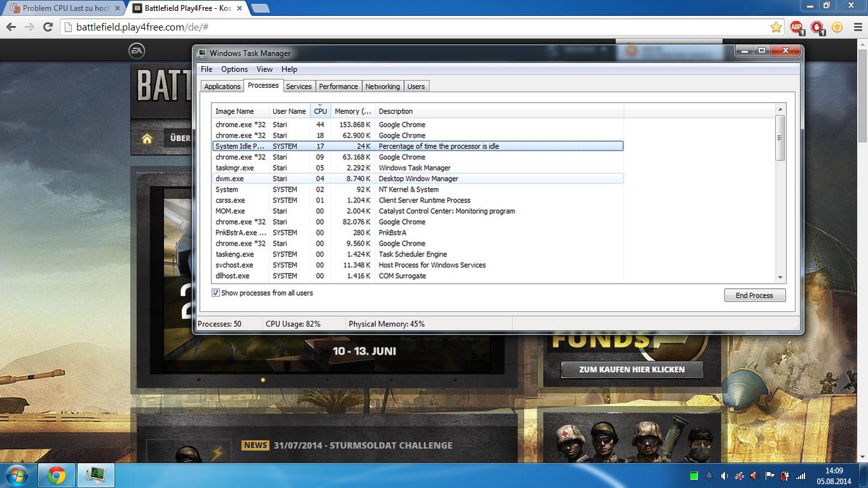
Task: Click the Sturmsoldat Challenge news headline
Action: [363, 445]
